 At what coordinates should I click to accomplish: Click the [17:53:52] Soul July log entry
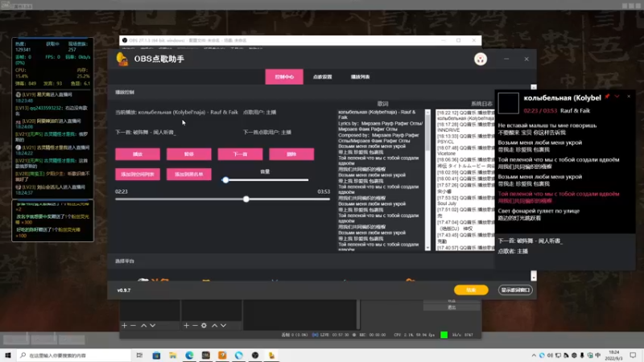click(465, 200)
